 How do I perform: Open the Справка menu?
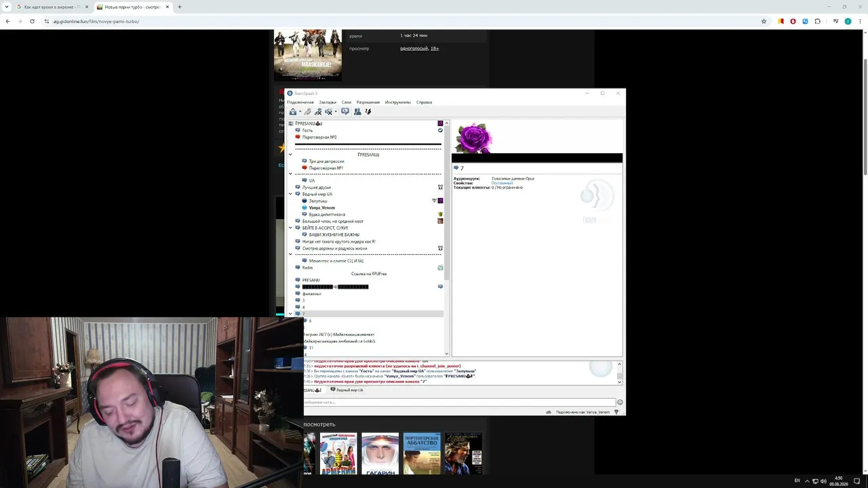[x=424, y=102]
